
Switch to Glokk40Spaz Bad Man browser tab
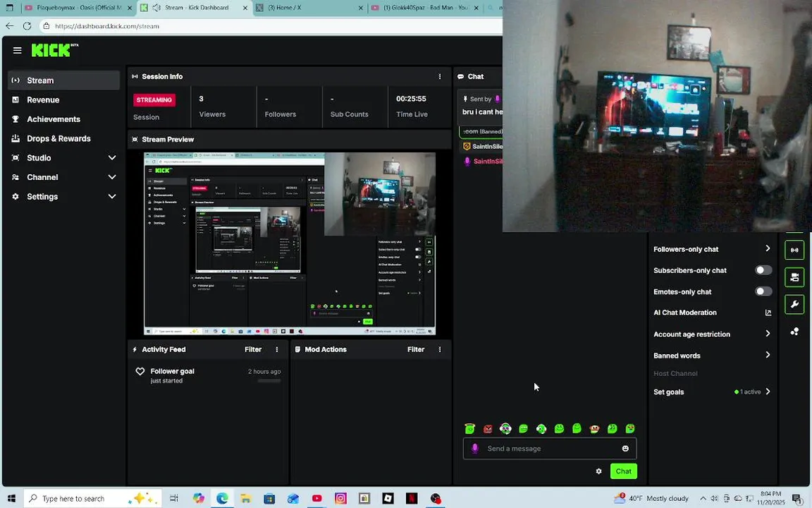(424, 8)
